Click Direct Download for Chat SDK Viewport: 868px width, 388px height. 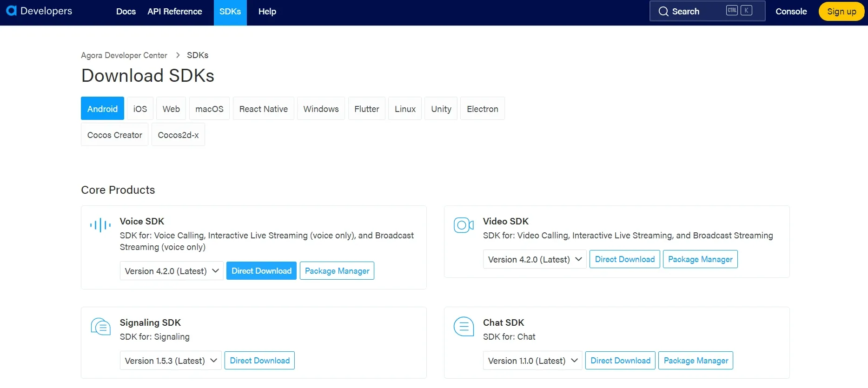[x=621, y=361]
